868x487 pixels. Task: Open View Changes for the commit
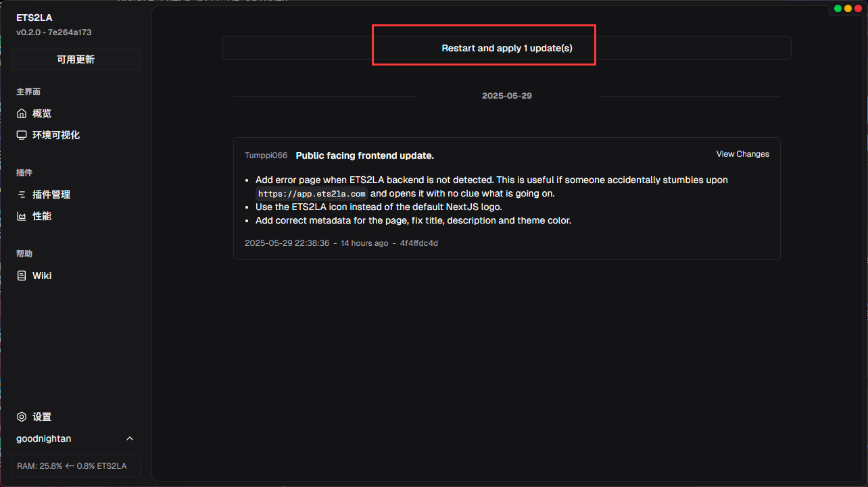click(x=743, y=154)
